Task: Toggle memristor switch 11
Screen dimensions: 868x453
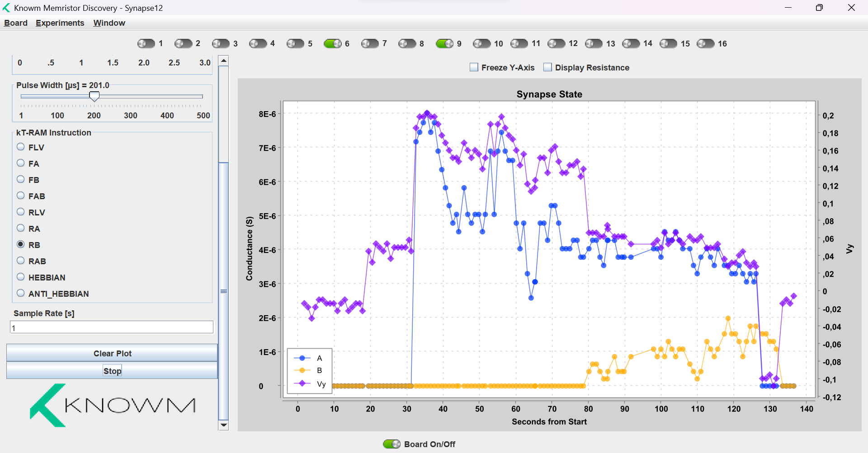Action: (x=519, y=43)
